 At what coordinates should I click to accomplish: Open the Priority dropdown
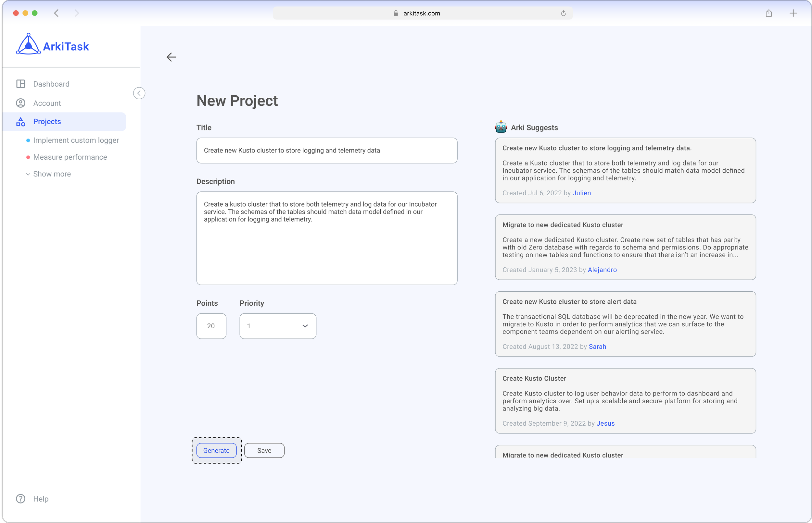point(278,326)
